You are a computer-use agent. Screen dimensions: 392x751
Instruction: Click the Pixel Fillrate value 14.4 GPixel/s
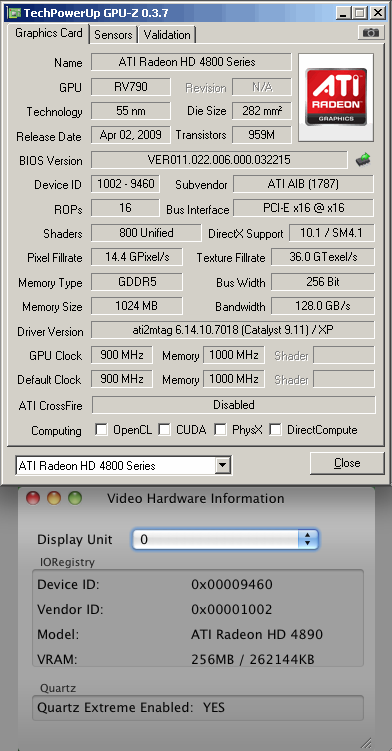(x=137, y=257)
